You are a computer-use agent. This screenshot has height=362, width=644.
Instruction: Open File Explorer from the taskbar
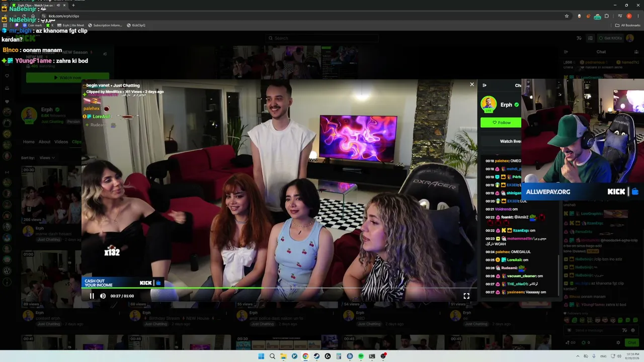(x=283, y=356)
